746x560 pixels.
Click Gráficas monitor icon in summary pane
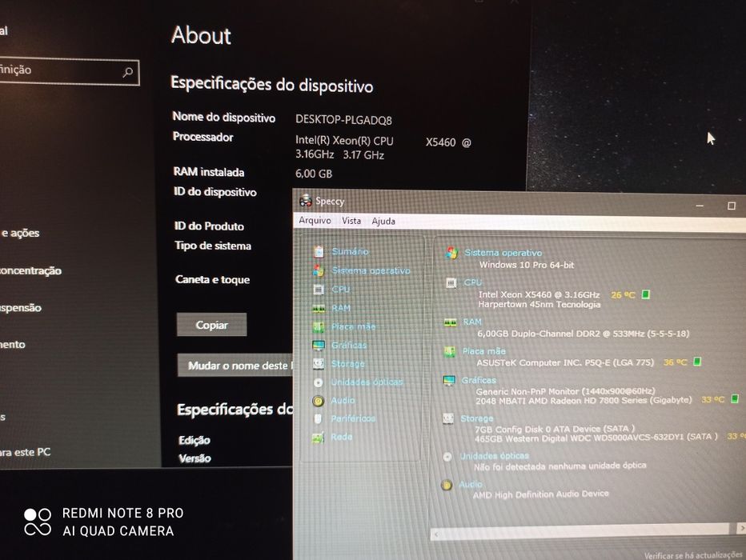point(449,380)
